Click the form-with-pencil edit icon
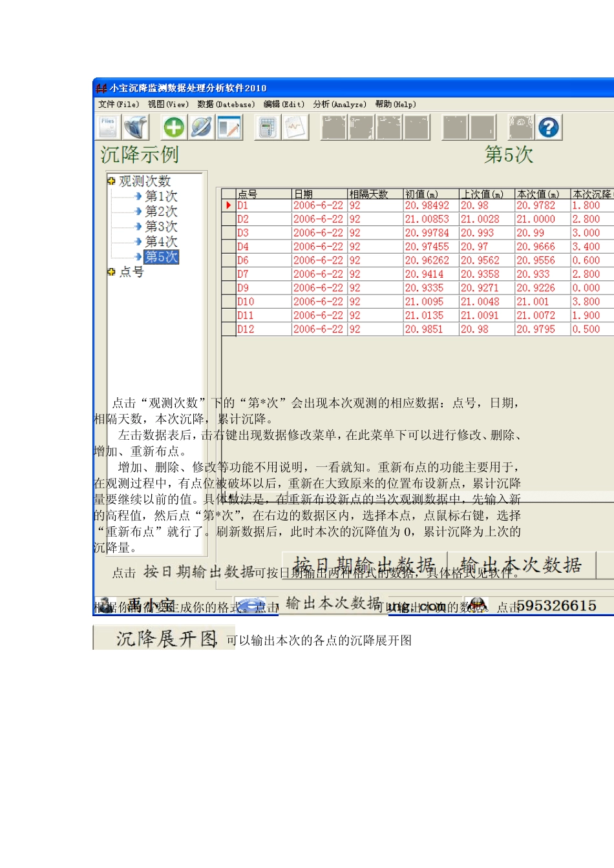614x868 pixels. tap(229, 127)
